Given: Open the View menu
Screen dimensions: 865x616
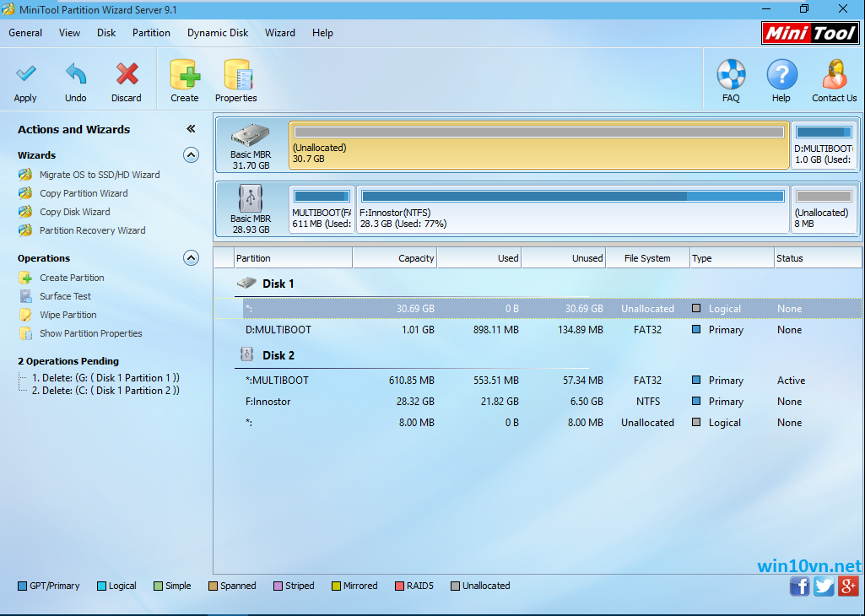Looking at the screenshot, I should click(x=69, y=33).
